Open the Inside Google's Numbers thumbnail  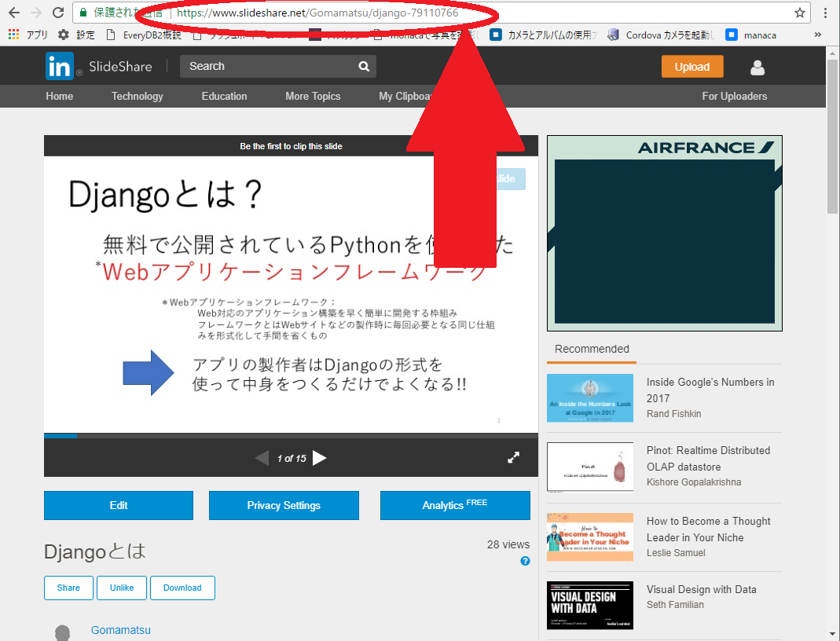tap(589, 397)
